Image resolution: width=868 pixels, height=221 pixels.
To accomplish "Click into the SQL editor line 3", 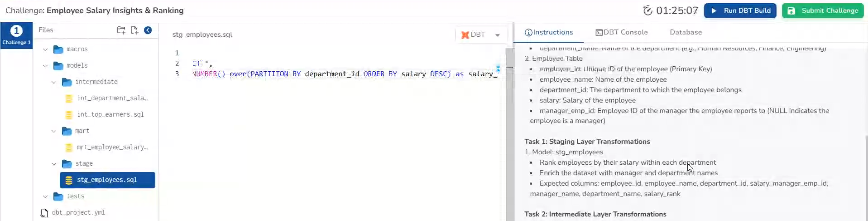I will pyautogui.click(x=344, y=74).
